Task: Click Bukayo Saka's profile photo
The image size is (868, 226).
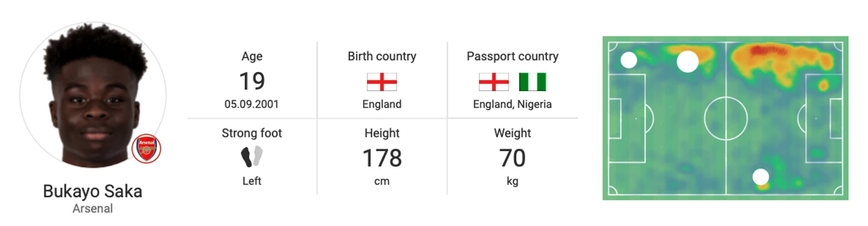Action: click(x=93, y=95)
